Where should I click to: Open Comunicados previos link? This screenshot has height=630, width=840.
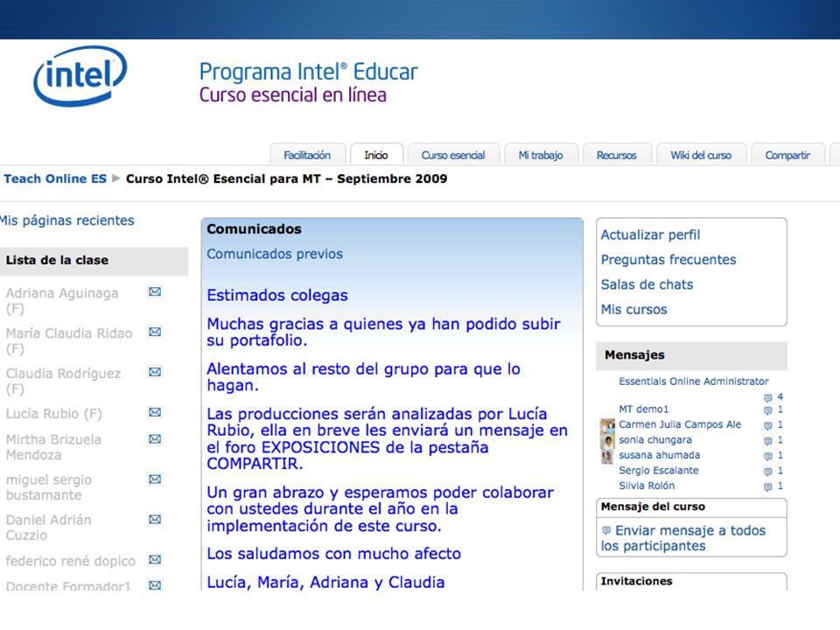pos(275,254)
